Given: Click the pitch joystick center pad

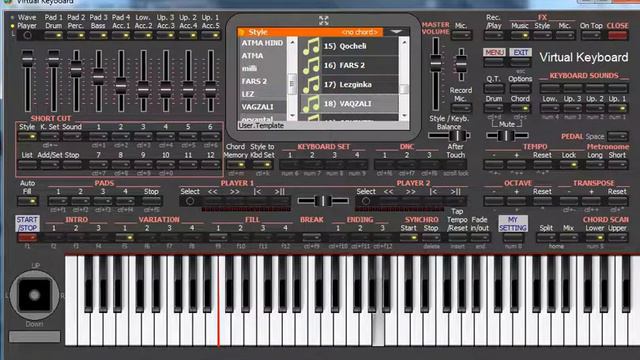Looking at the screenshot, I should pyautogui.click(x=34, y=295).
